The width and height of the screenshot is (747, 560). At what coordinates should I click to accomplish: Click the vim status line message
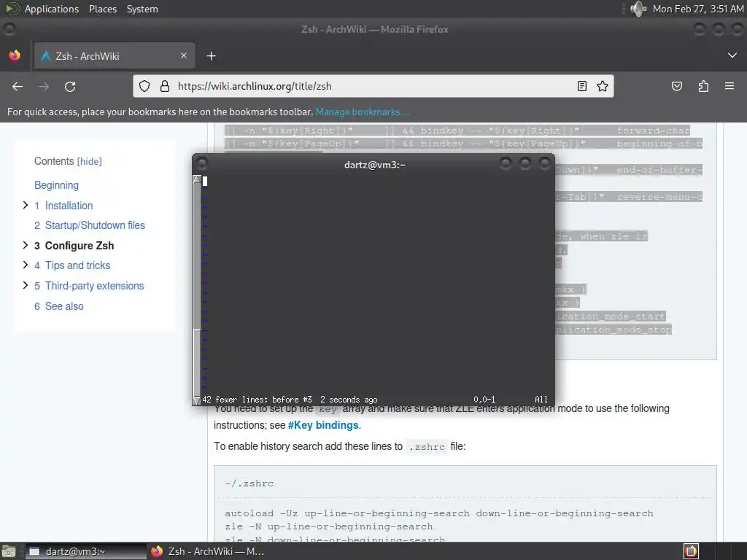coord(290,400)
